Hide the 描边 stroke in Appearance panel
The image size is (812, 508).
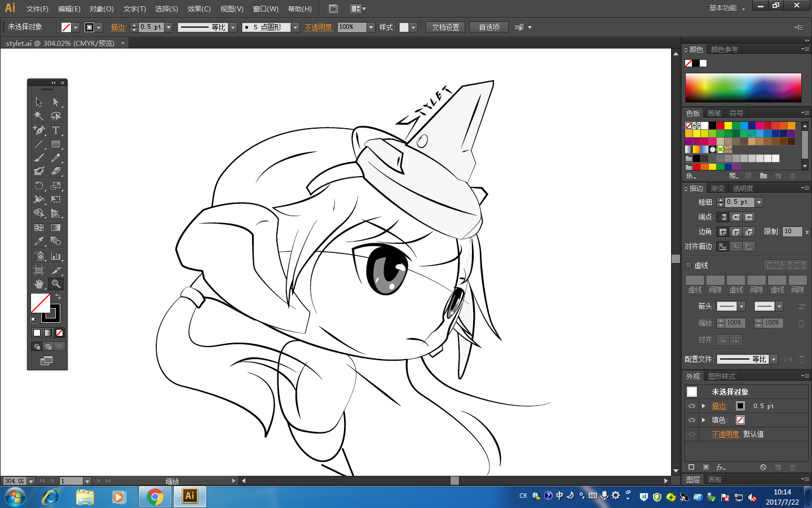[692, 406]
